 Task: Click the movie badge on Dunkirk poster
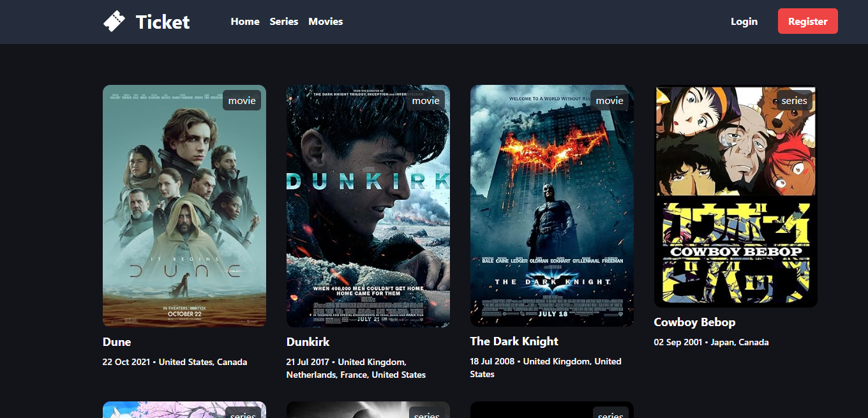pos(426,101)
